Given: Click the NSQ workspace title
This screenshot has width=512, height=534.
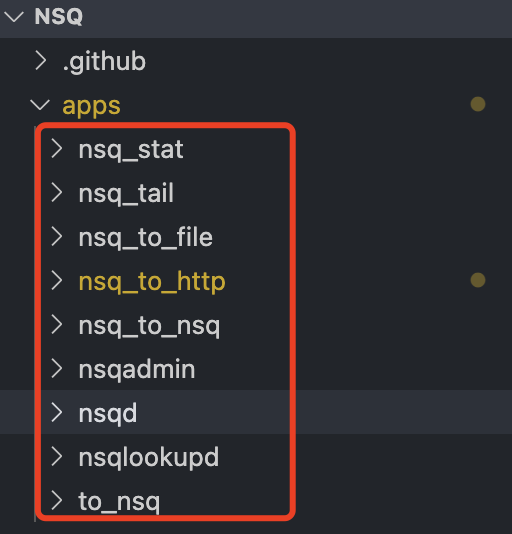Looking at the screenshot, I should [x=59, y=16].
